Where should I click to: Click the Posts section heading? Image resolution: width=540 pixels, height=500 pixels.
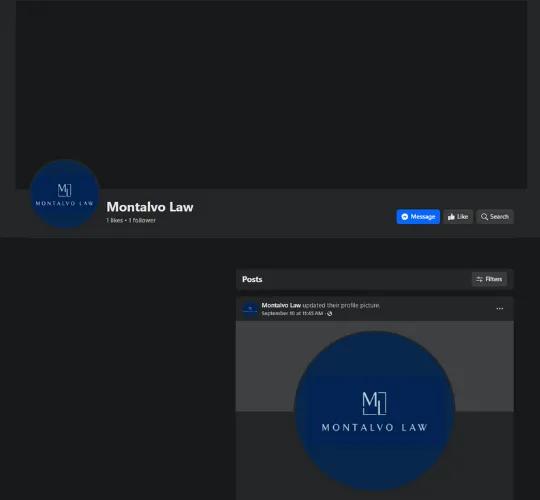pyautogui.click(x=252, y=279)
